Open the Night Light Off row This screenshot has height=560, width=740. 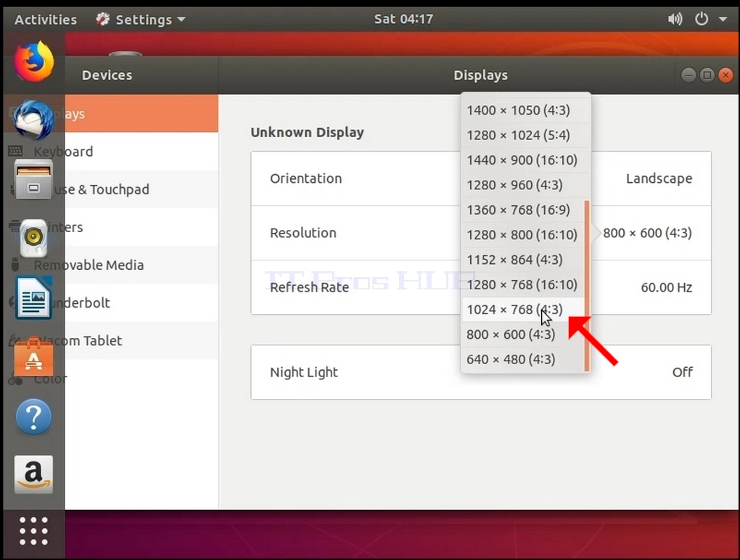click(481, 372)
